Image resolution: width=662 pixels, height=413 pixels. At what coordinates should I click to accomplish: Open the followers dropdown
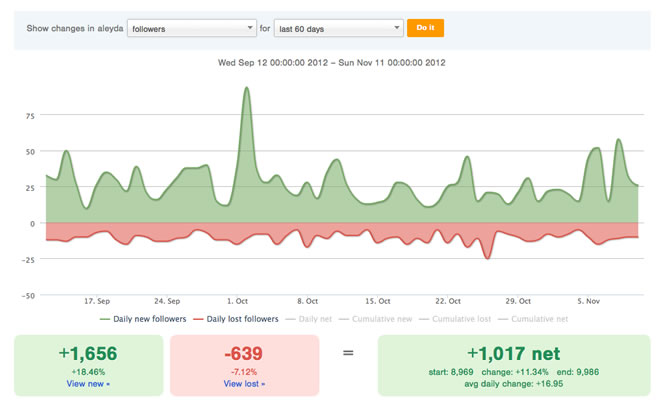192,28
